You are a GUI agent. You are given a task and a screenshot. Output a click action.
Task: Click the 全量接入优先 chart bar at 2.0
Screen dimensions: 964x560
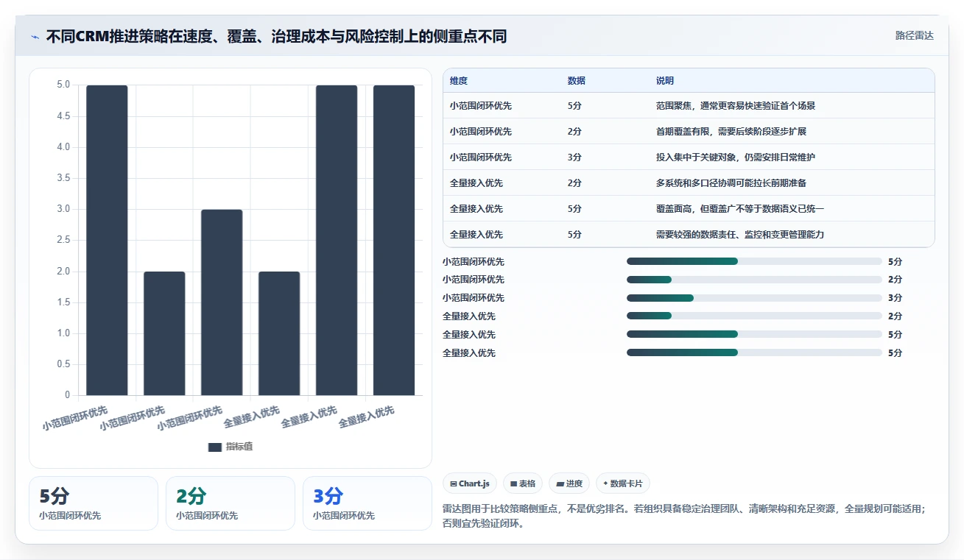279,333
